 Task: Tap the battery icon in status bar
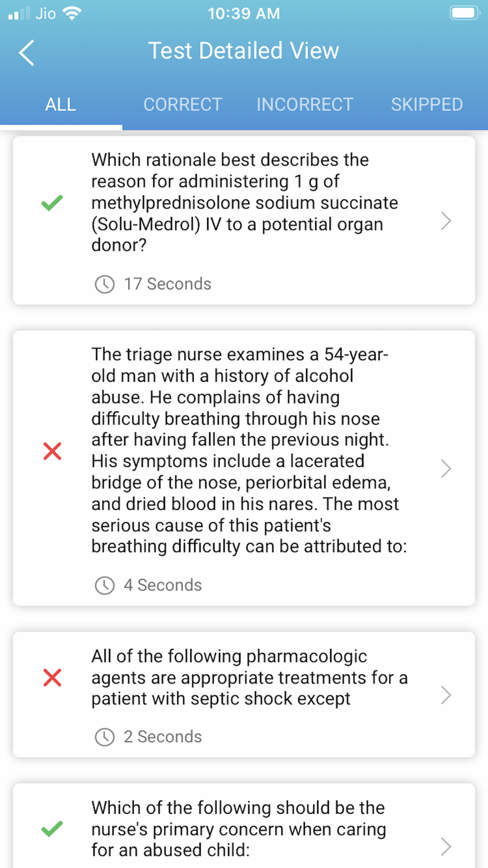(x=464, y=13)
